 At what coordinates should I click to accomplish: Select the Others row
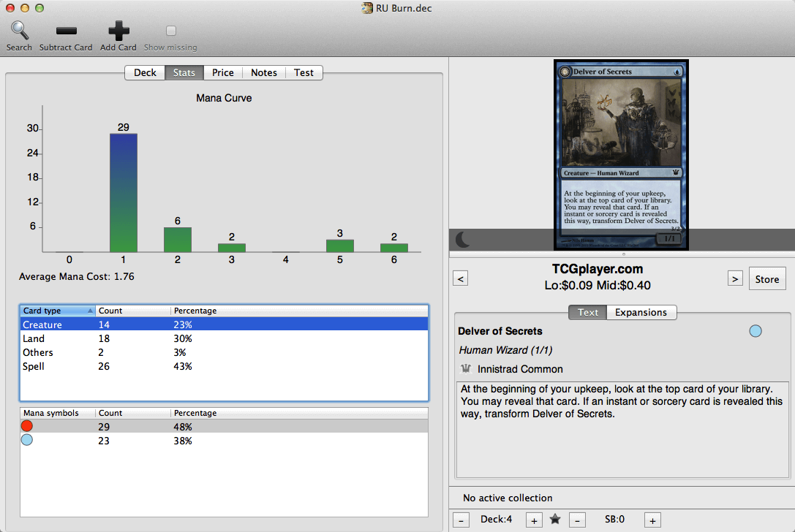[224, 352]
